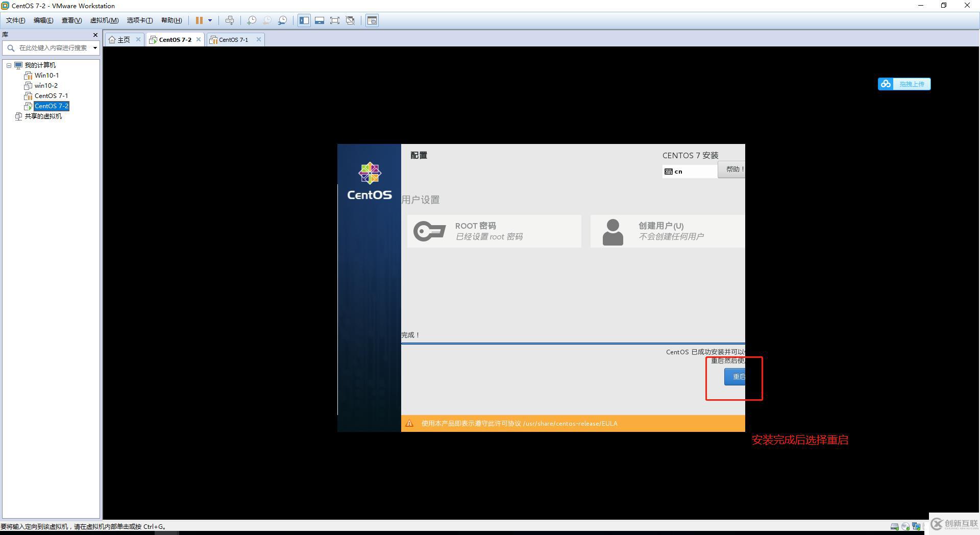Close the CentOS 7-1 tab
Screen dimensions: 980x535
pos(259,39)
